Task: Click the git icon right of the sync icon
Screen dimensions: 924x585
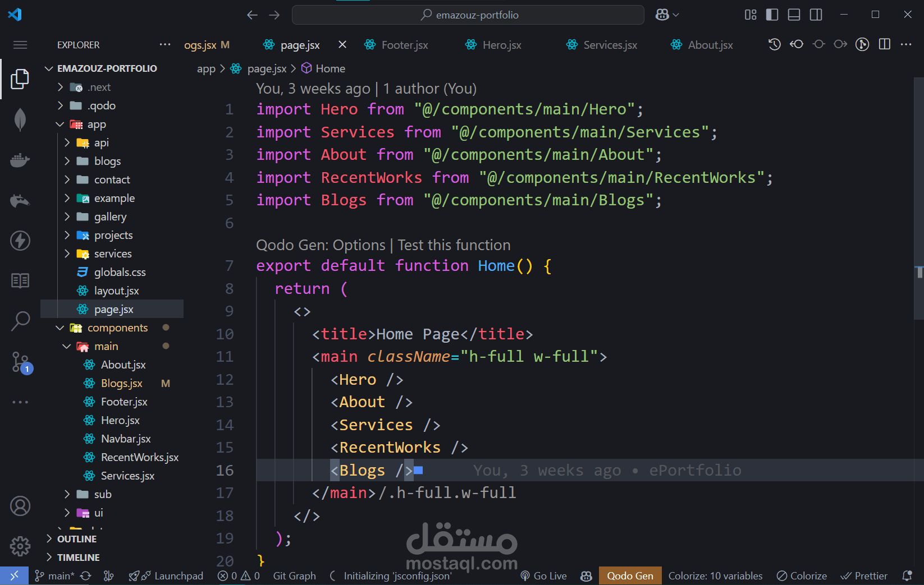Action: point(109,576)
